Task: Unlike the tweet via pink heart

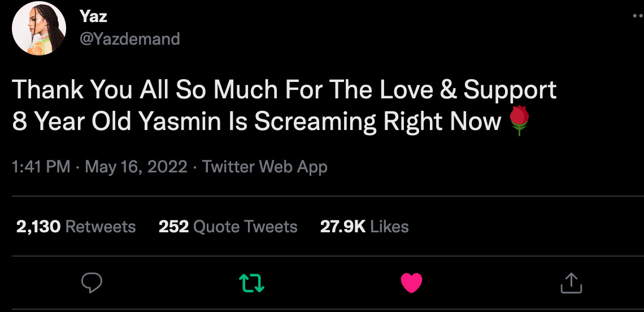Action: [411, 283]
